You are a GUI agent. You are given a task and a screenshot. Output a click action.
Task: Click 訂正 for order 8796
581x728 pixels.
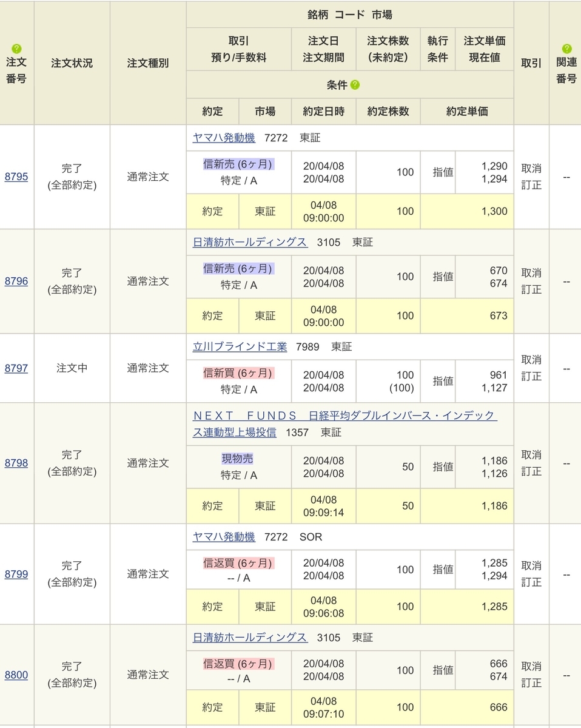[x=531, y=289]
